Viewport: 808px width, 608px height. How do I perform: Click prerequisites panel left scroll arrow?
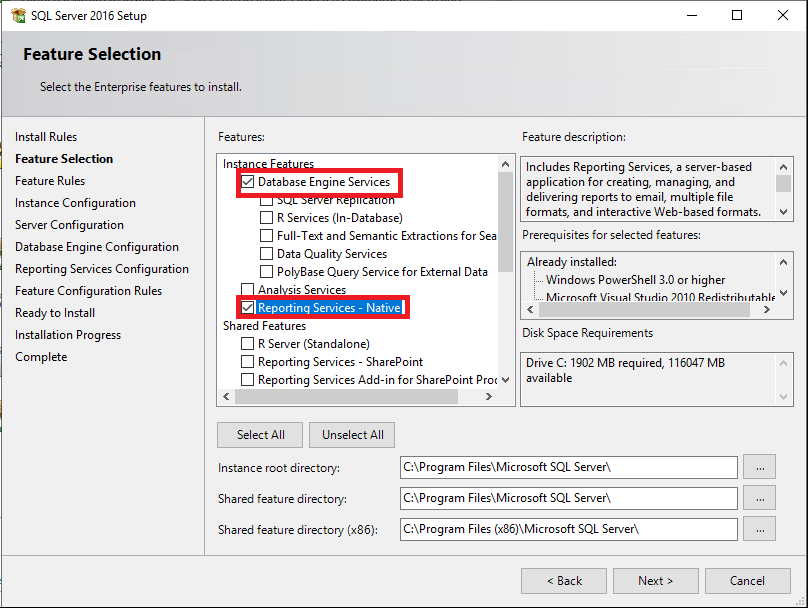click(x=530, y=310)
